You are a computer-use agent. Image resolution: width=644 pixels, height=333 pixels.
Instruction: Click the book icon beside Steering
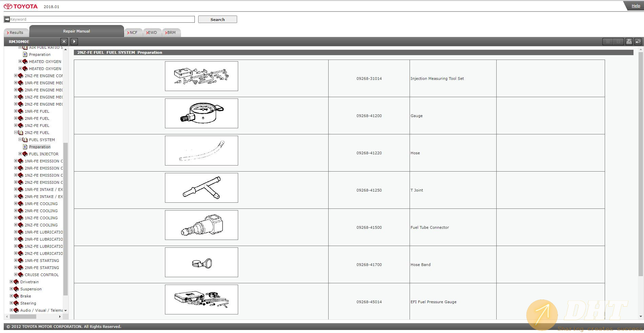(16, 303)
